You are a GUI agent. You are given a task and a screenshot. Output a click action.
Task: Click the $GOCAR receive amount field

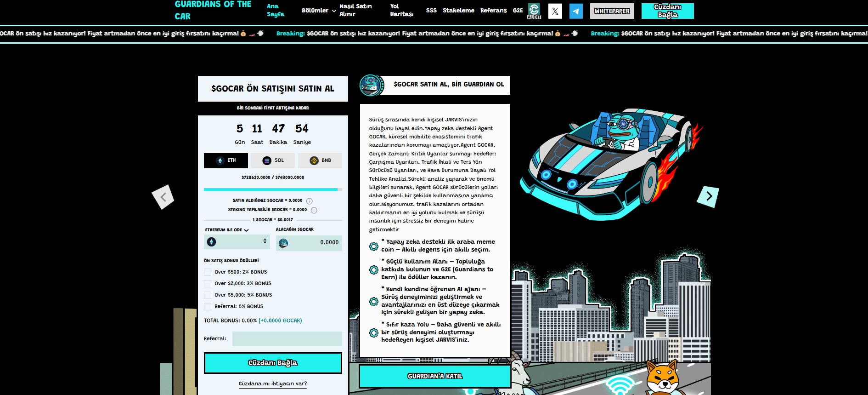pos(309,243)
